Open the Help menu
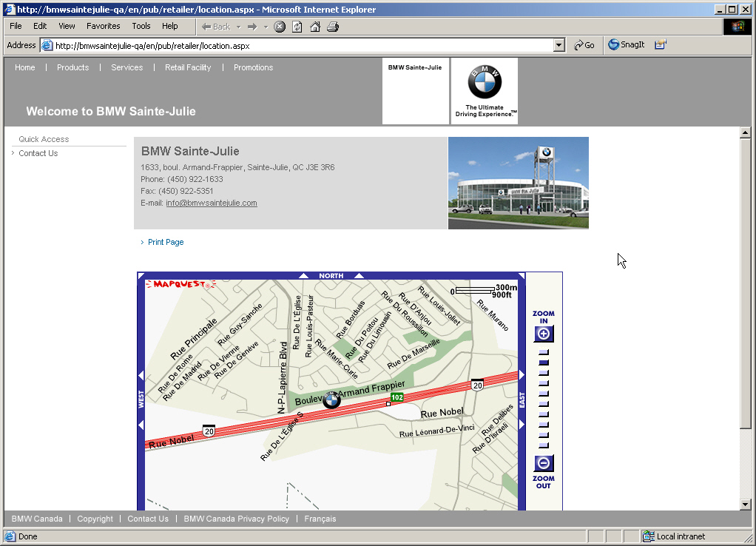This screenshot has width=756, height=546. [x=169, y=26]
